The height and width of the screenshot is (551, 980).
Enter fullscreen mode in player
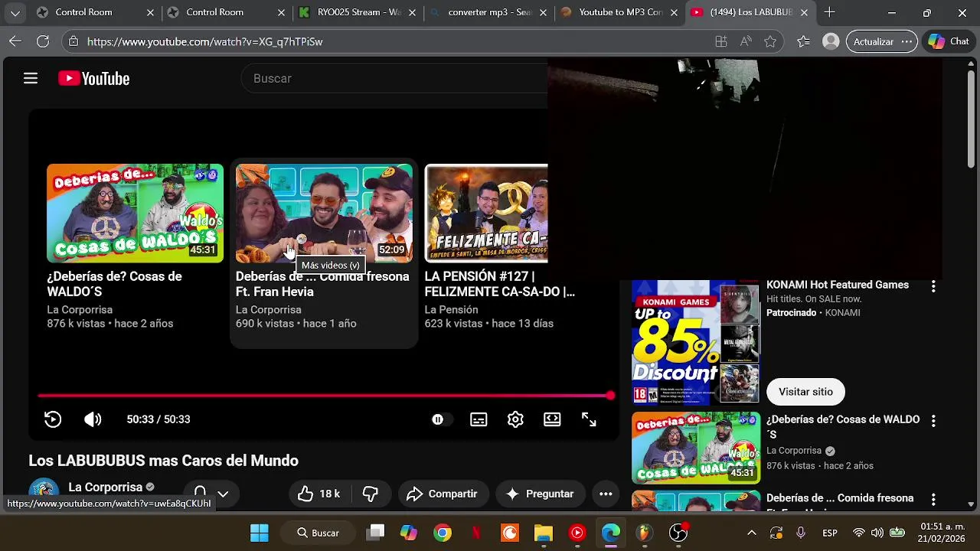pyautogui.click(x=589, y=419)
